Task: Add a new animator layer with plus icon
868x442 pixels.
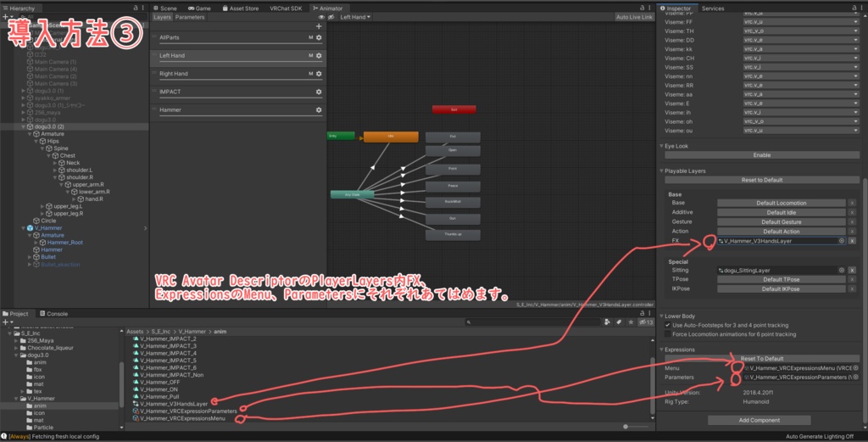Action: click(x=319, y=26)
